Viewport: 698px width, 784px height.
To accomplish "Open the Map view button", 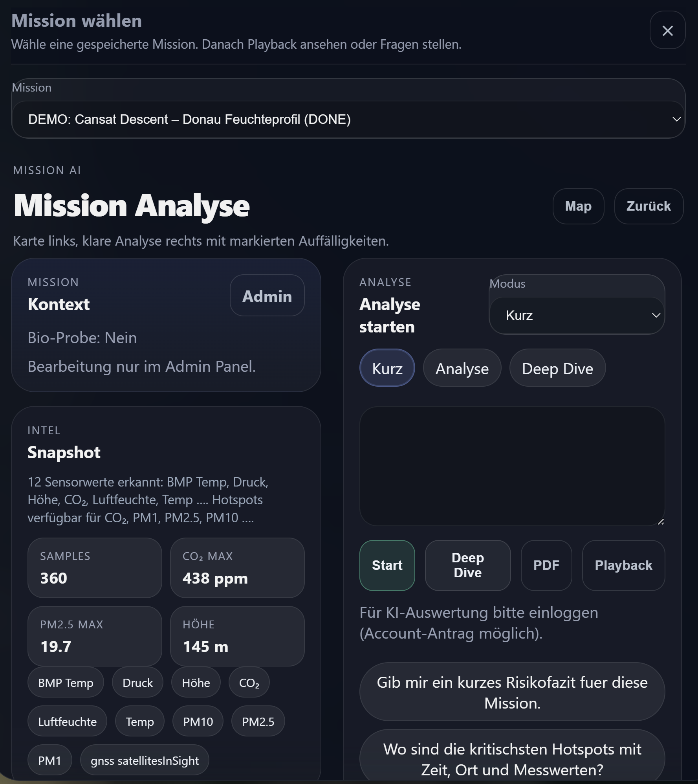I will (x=578, y=206).
